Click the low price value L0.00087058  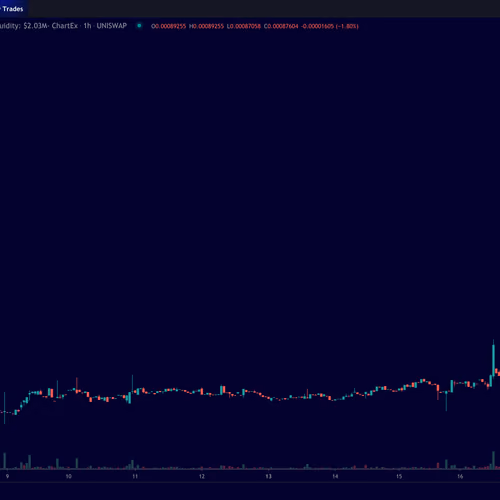(244, 26)
